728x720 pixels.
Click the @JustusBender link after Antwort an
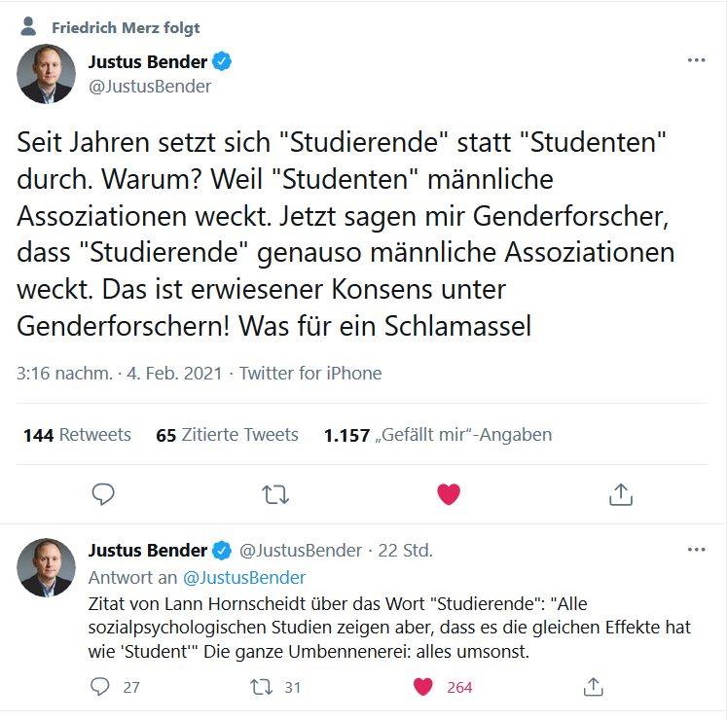(x=244, y=578)
